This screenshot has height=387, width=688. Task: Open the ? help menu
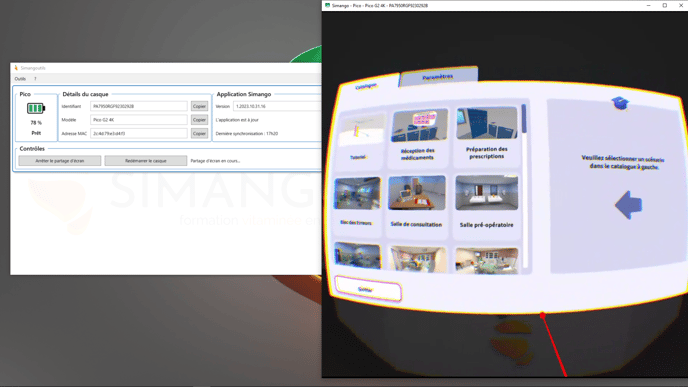pyautogui.click(x=35, y=79)
